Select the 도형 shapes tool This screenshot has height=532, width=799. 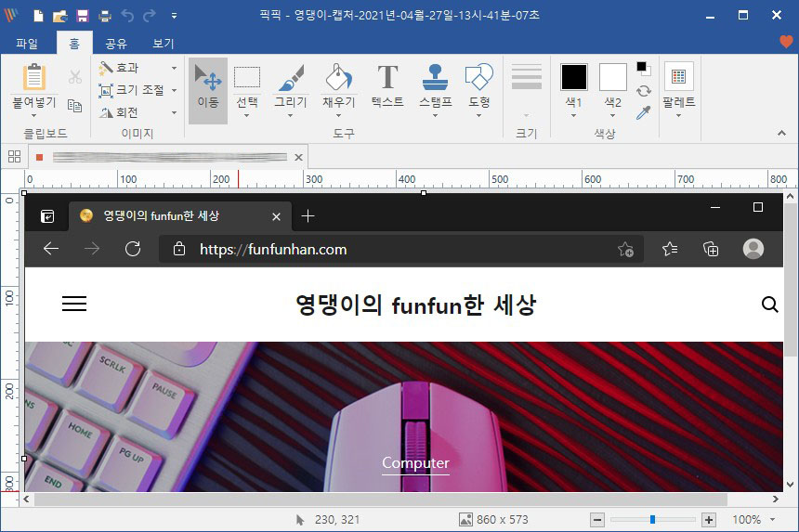[x=479, y=84]
